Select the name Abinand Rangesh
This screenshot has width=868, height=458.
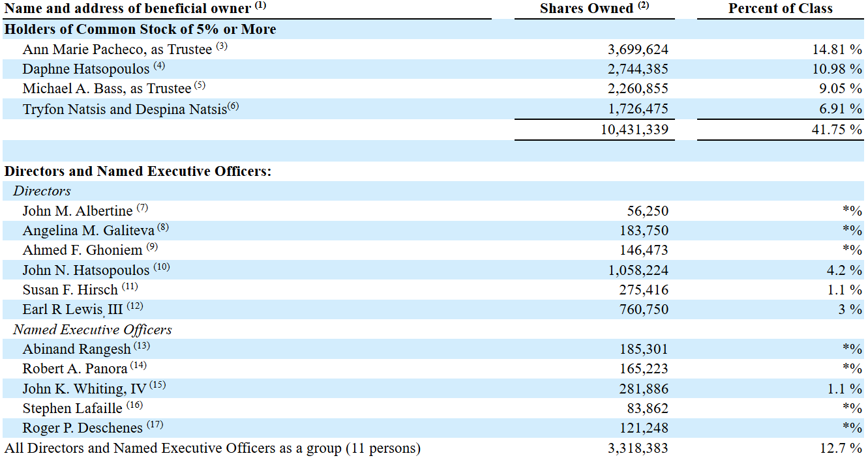point(77,349)
